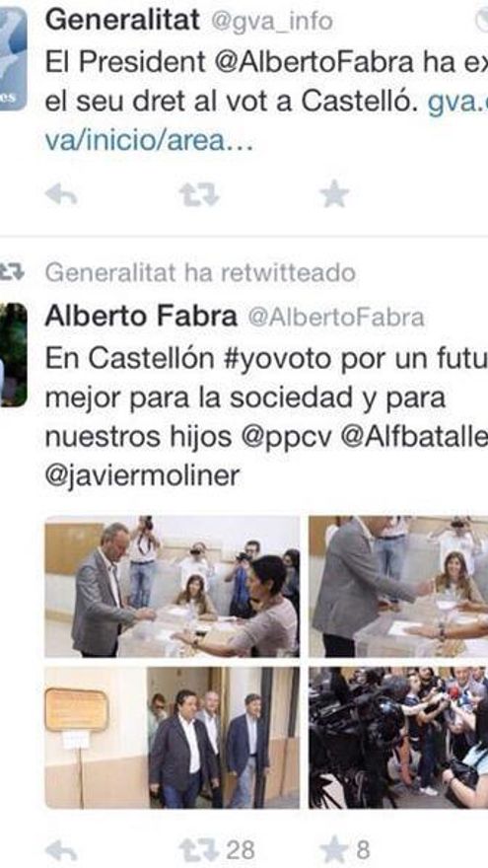Favorite the Generalitat tweet with the star

(x=335, y=195)
